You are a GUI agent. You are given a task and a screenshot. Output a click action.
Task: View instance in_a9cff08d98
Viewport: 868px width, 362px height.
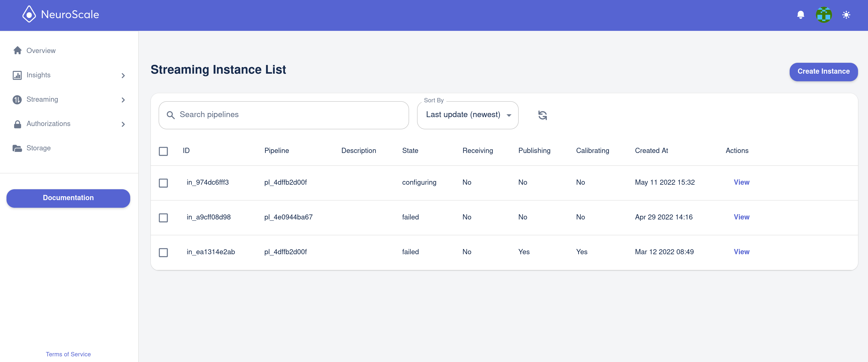tap(742, 217)
